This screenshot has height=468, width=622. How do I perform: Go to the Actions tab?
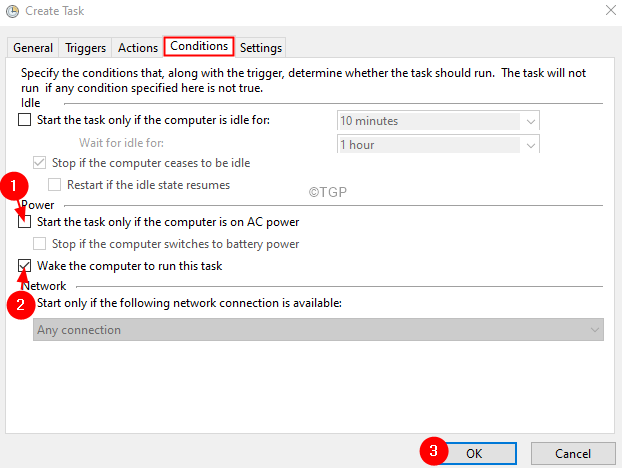[138, 47]
